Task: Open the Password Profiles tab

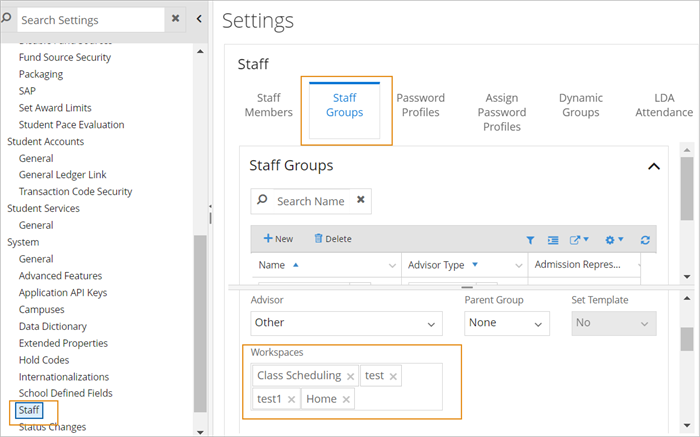Action: [420, 105]
